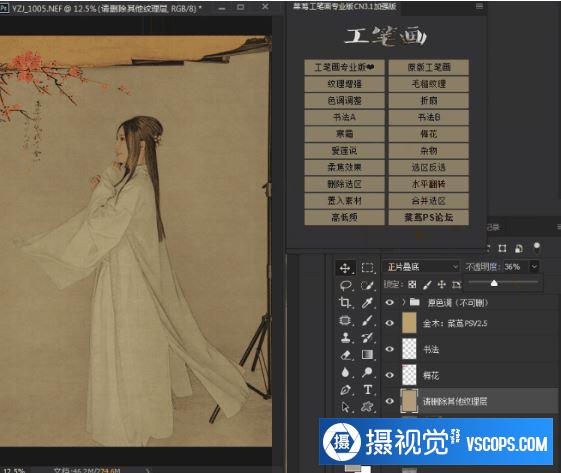Select the Pen tool

[x=345, y=390]
